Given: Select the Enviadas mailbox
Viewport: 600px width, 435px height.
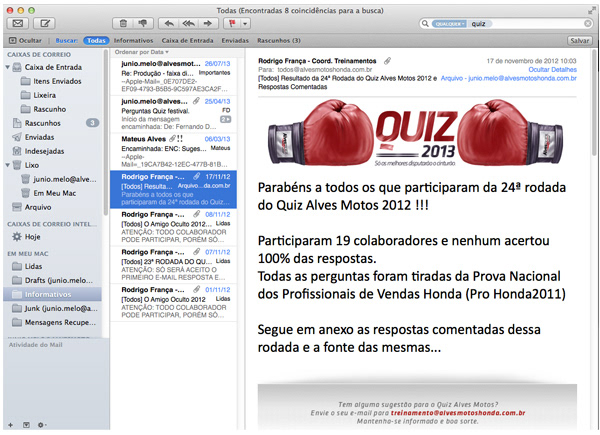Looking at the screenshot, I should point(53,137).
